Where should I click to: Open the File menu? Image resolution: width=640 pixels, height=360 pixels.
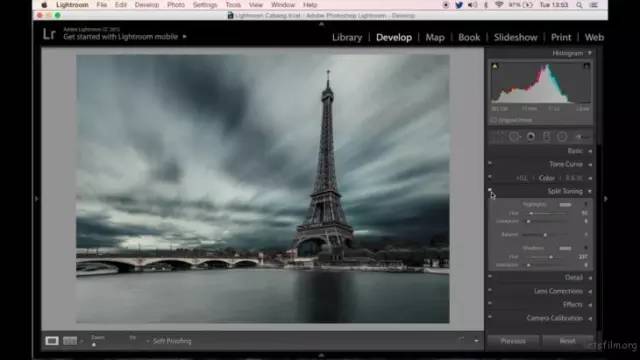click(x=102, y=5)
